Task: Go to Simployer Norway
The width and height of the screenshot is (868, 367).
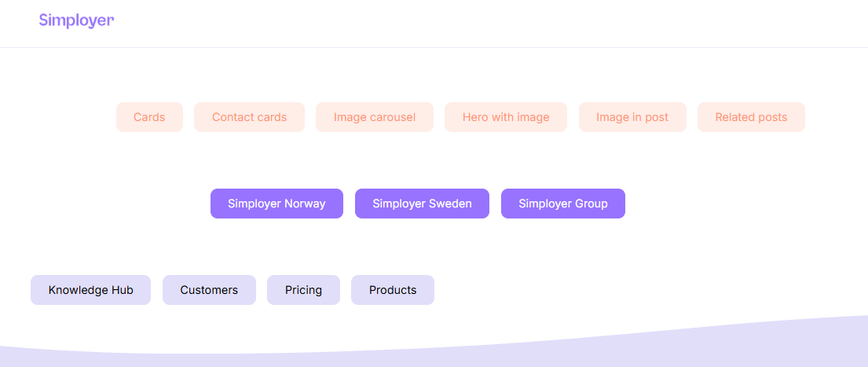Action: point(277,204)
